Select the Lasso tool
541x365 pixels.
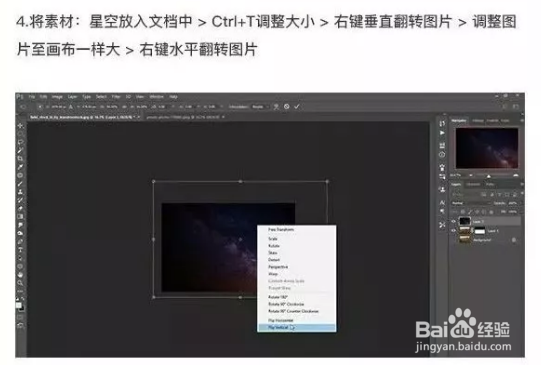[20, 142]
